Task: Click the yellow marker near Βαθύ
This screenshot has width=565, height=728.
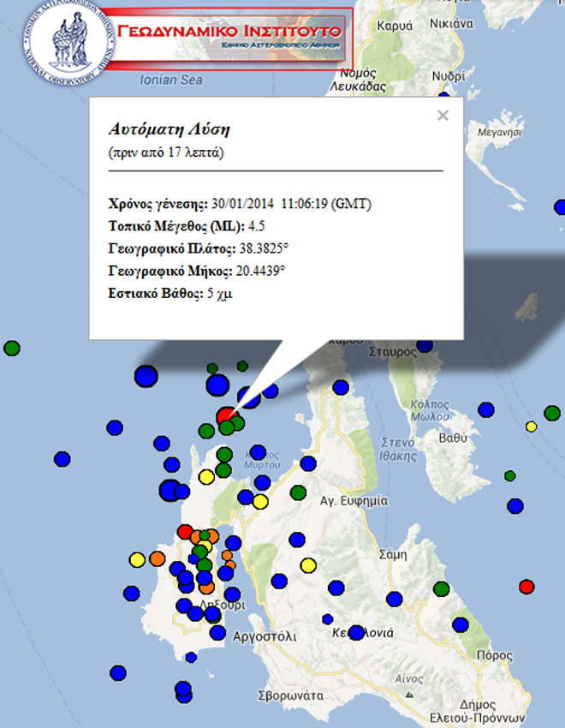Action: (x=531, y=427)
